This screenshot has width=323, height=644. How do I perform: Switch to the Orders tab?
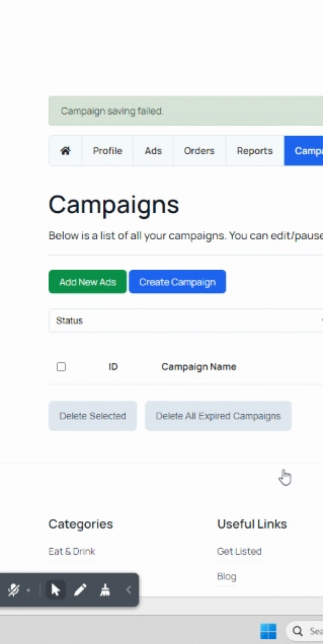199,151
